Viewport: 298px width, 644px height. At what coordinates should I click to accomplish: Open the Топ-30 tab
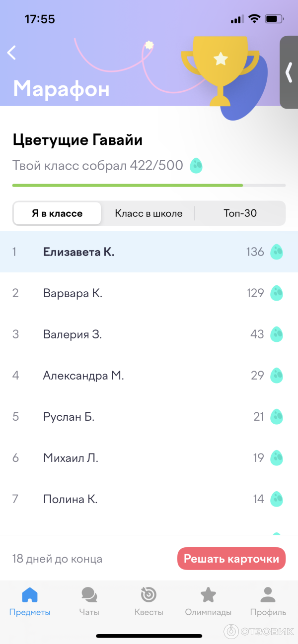coord(240,213)
